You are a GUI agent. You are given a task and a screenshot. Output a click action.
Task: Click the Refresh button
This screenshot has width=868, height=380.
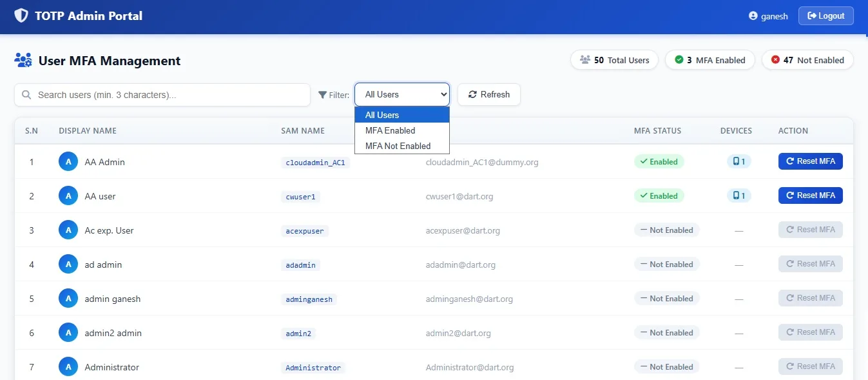[x=489, y=94]
